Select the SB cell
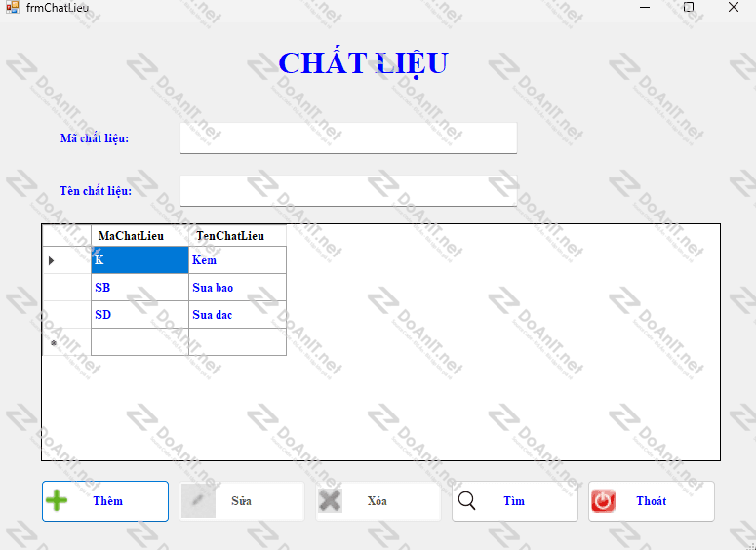Screen dimensions: 756x550 139,288
